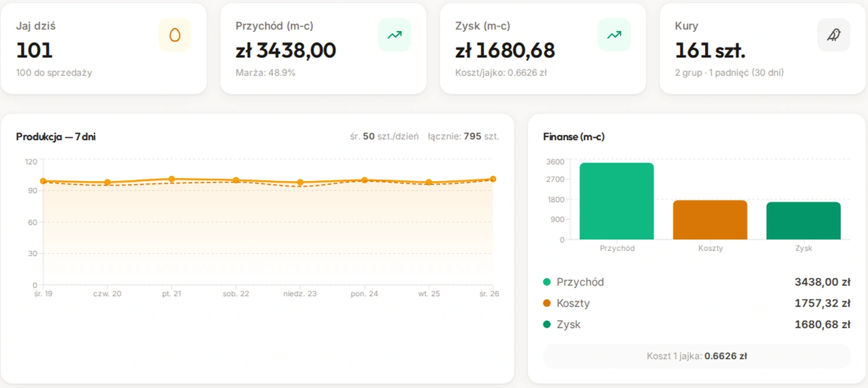The image size is (868, 388).
Task: Click the 'łącznie: 795 szt.' statistic
Action: coord(463,136)
